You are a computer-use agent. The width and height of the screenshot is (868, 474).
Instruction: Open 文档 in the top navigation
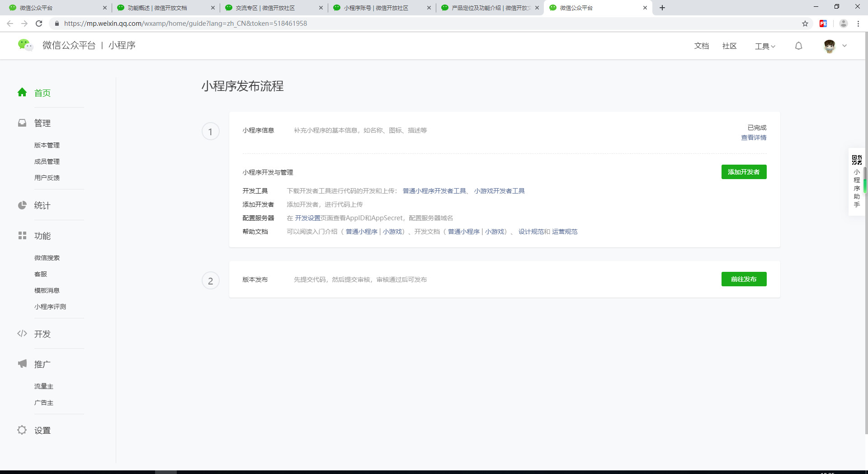pyautogui.click(x=702, y=46)
